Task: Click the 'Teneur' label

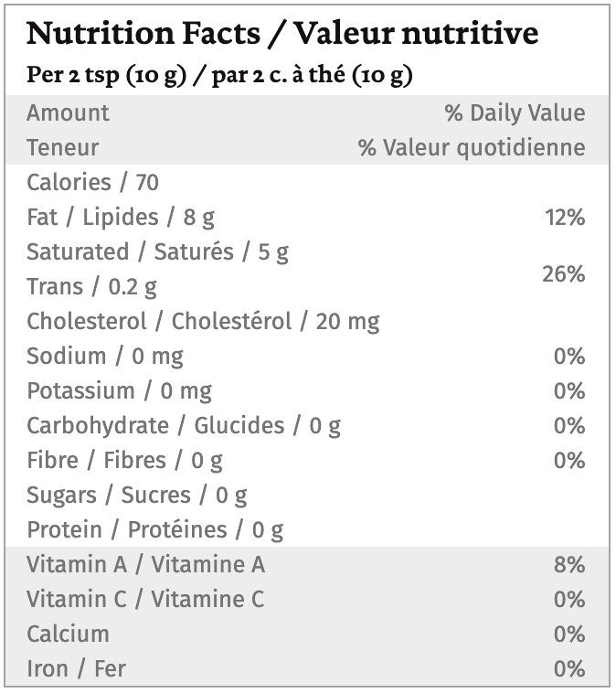Action: tap(62, 147)
